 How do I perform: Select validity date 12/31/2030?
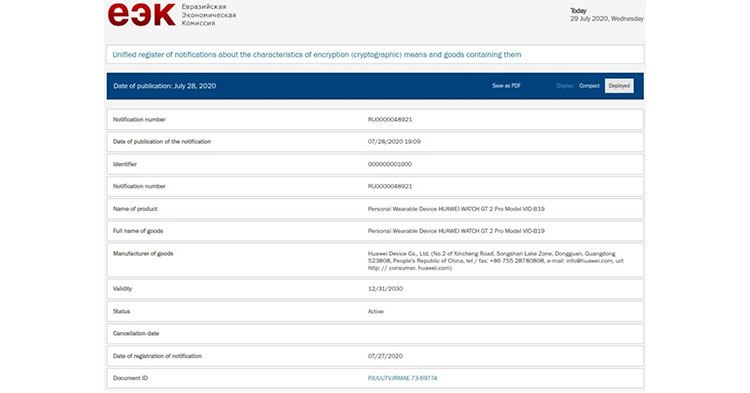[x=386, y=289]
